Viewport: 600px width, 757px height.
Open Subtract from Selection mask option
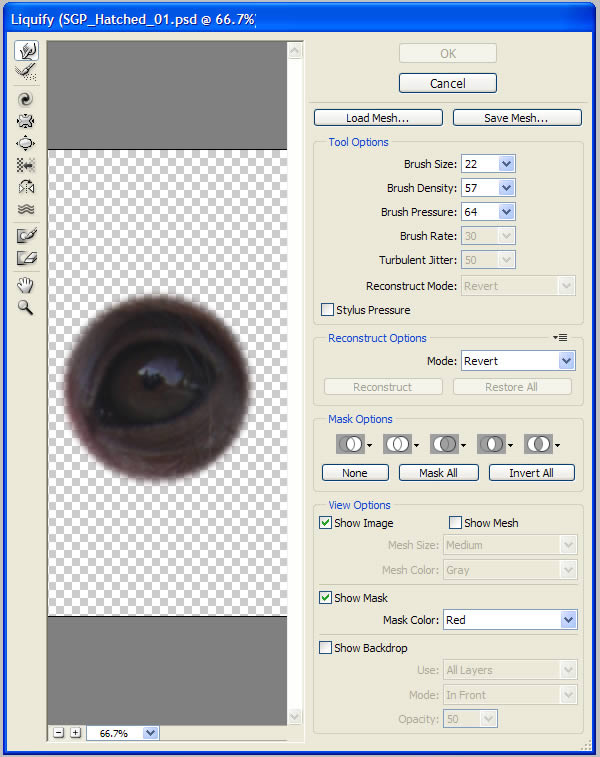448,444
